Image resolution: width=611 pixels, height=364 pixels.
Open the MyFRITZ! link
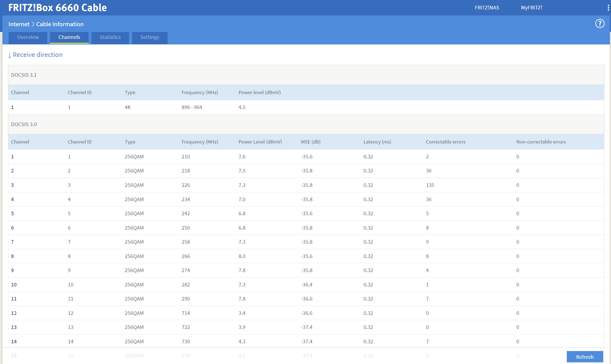click(531, 8)
